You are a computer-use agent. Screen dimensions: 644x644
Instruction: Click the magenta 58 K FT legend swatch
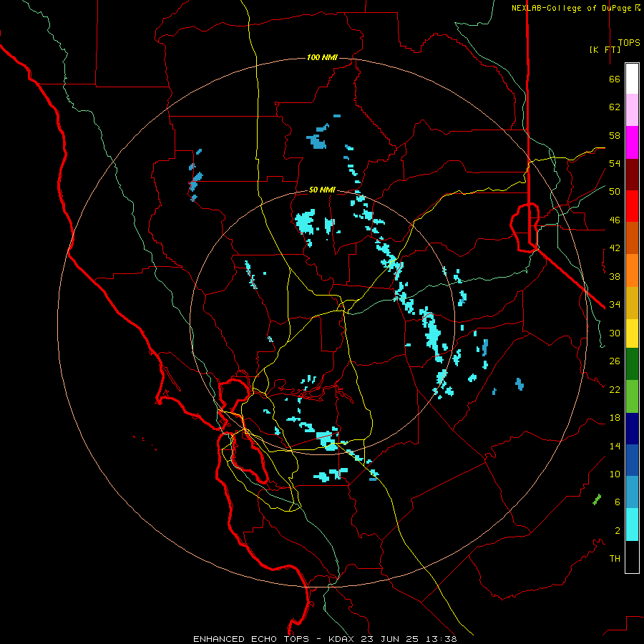click(x=632, y=142)
